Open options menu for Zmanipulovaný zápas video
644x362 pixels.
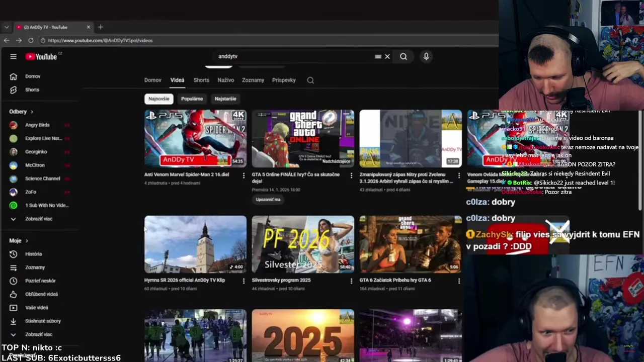click(x=458, y=175)
